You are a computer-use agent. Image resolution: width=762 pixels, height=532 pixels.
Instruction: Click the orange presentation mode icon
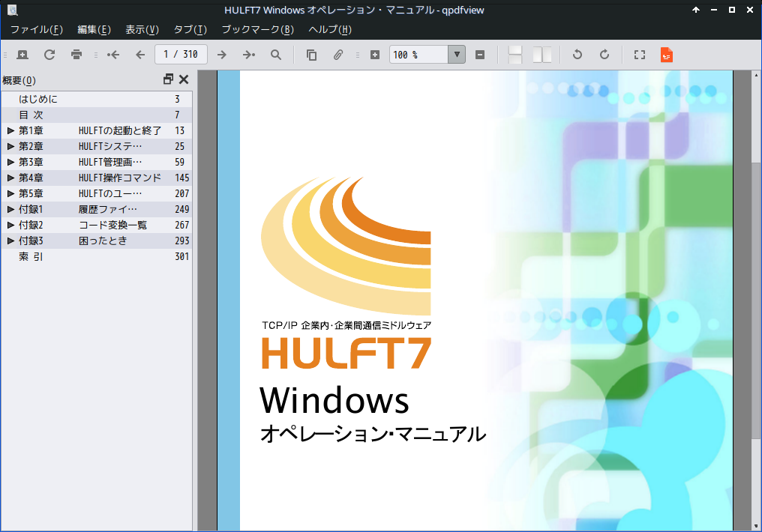pos(667,55)
